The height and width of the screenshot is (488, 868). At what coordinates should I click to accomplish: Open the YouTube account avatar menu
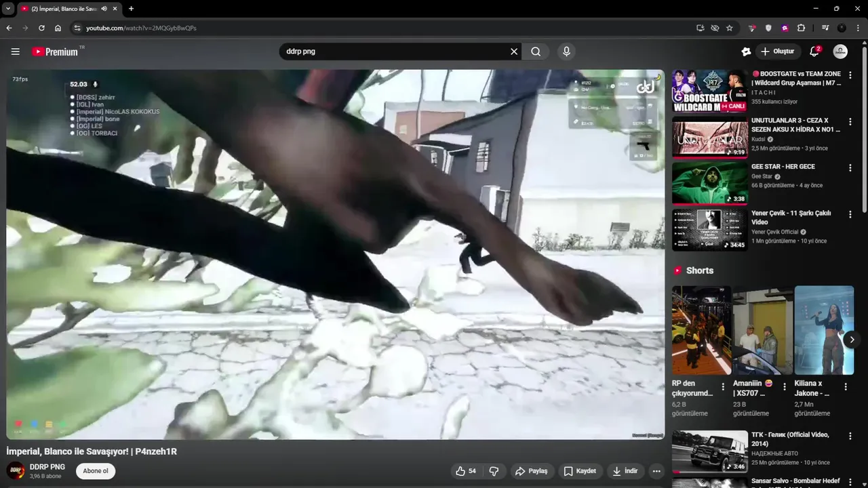(840, 52)
